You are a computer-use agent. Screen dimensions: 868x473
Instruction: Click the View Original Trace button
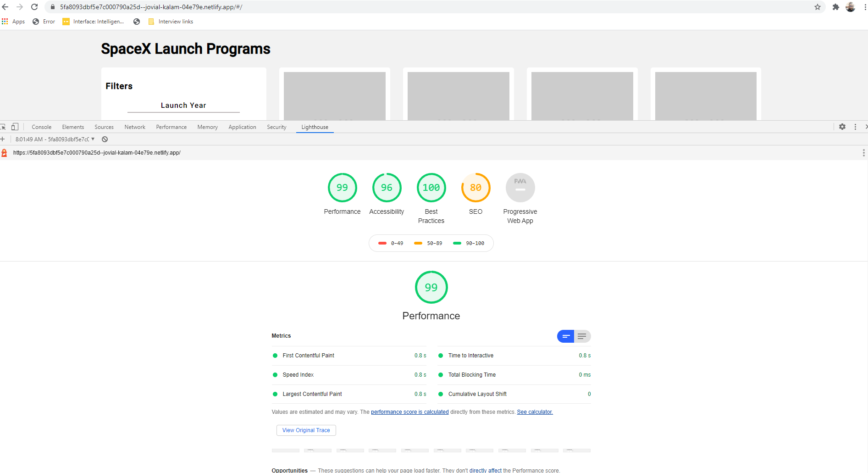pos(306,430)
